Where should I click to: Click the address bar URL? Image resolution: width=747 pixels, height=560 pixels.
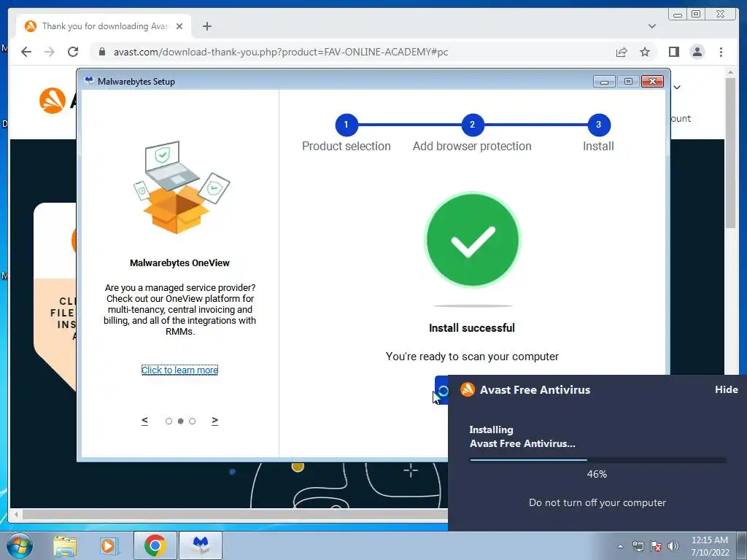[281, 52]
